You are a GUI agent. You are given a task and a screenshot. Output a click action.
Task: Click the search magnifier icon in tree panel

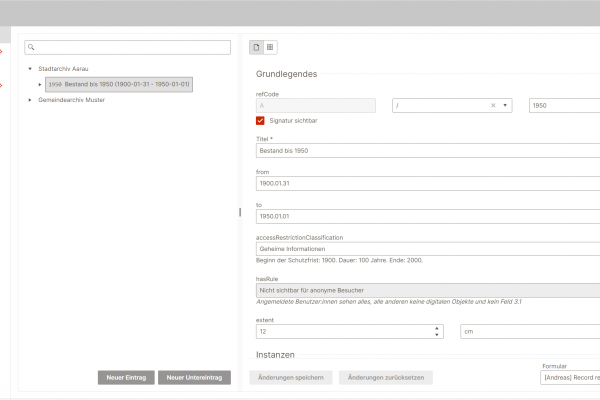pyautogui.click(x=31, y=47)
